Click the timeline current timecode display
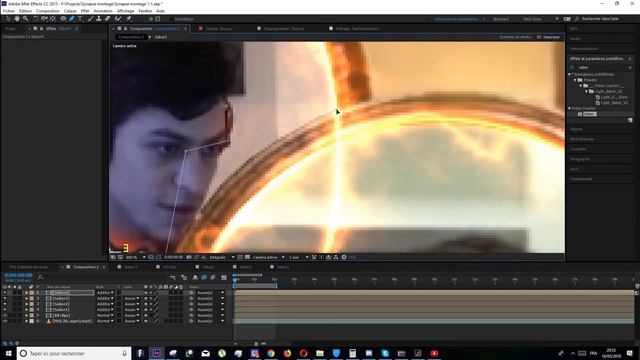Viewport: 640px width, 360px height. 18,275
